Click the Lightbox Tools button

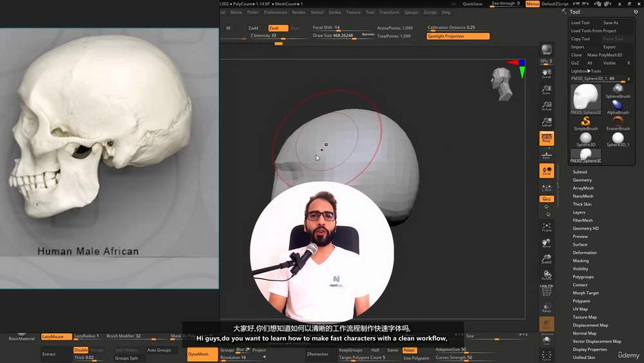point(585,71)
